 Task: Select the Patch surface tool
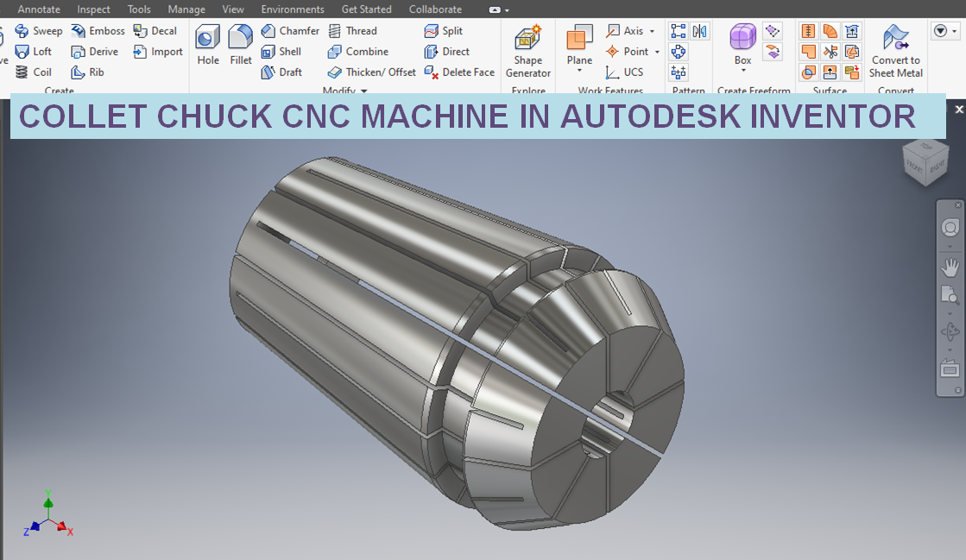coord(808,52)
